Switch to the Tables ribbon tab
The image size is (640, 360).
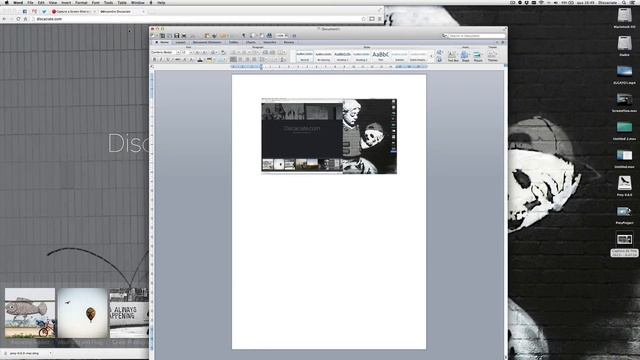coord(234,42)
